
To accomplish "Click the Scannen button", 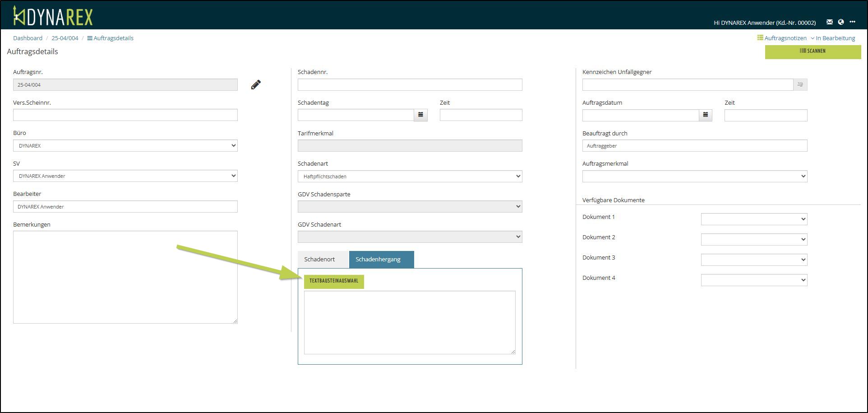I will (x=813, y=51).
